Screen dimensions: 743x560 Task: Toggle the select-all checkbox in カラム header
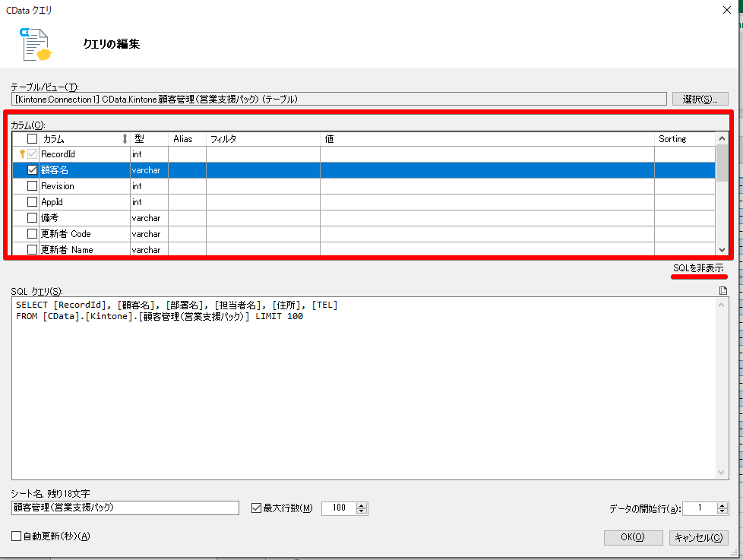coord(32,139)
